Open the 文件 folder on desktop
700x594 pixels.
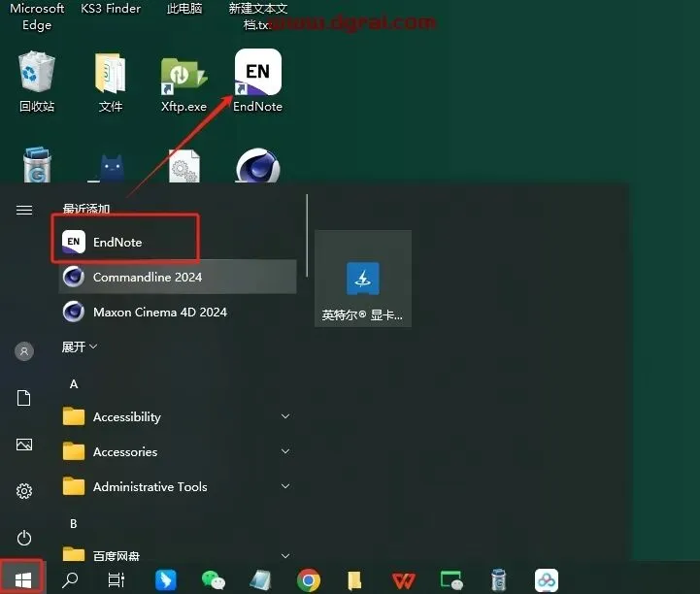tap(111, 82)
